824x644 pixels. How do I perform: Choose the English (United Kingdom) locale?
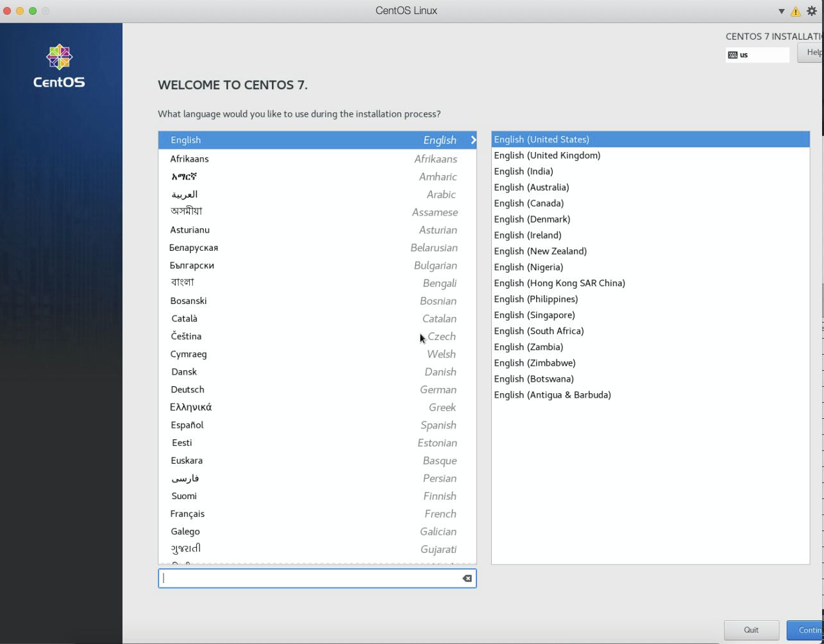pos(650,155)
